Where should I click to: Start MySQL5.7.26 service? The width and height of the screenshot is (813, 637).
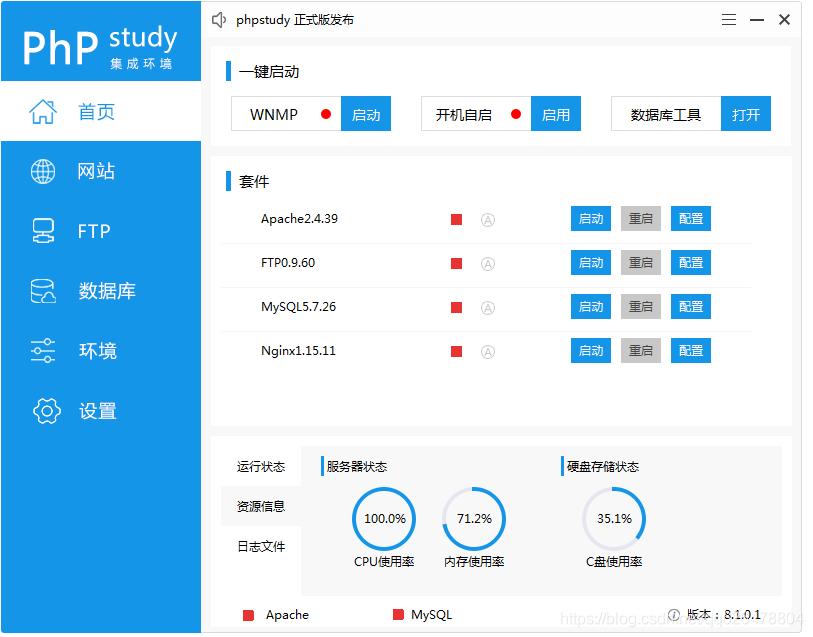pyautogui.click(x=592, y=307)
